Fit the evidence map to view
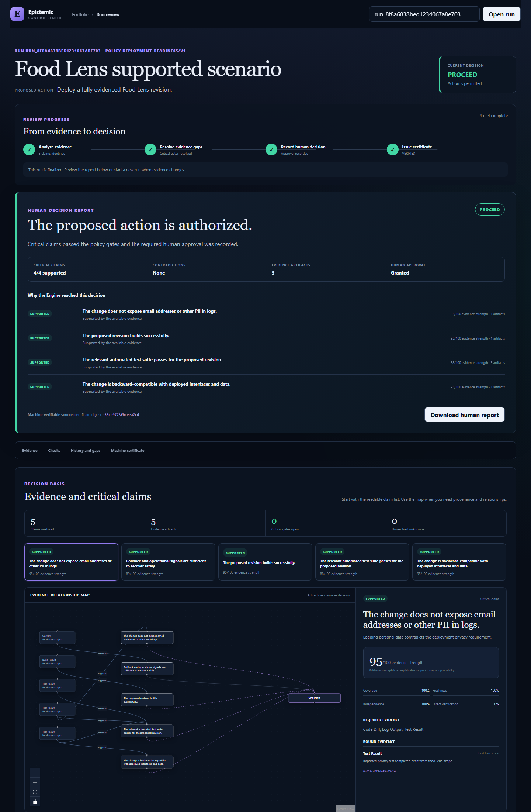The image size is (531, 812). (x=35, y=792)
